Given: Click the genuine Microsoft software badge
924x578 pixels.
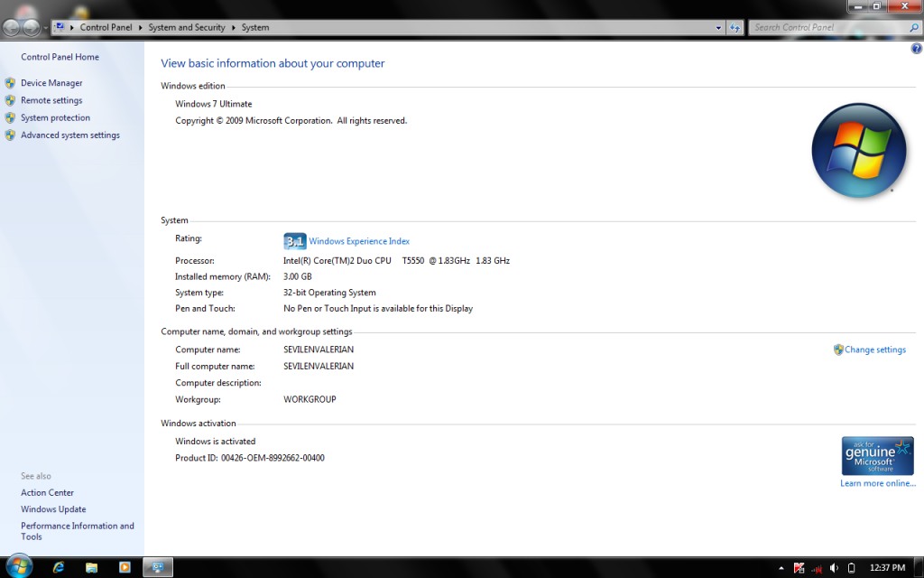Looking at the screenshot, I should pyautogui.click(x=877, y=456).
